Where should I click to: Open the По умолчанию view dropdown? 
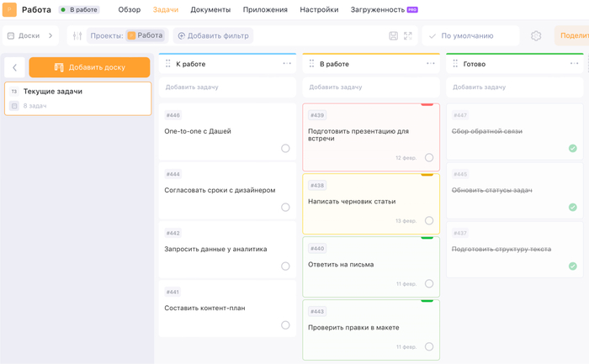pyautogui.click(x=470, y=36)
